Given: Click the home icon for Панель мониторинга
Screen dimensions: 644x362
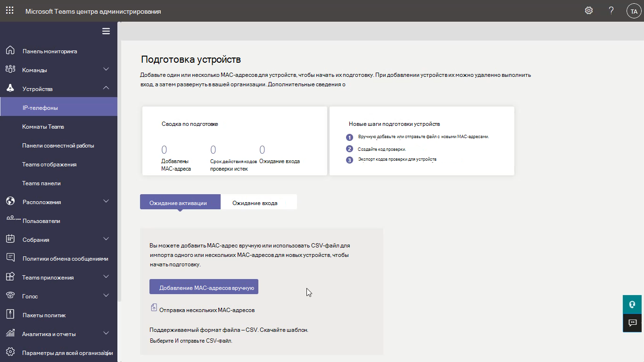Looking at the screenshot, I should pos(10,50).
